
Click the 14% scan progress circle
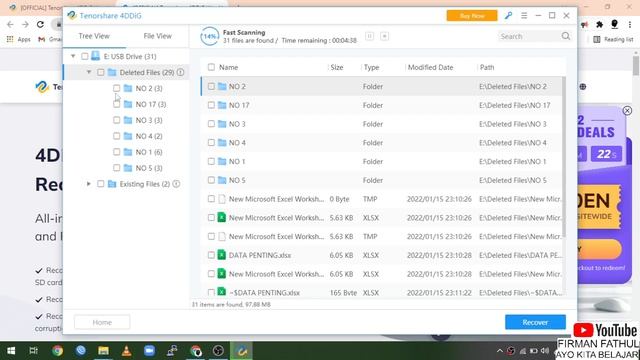(x=209, y=36)
